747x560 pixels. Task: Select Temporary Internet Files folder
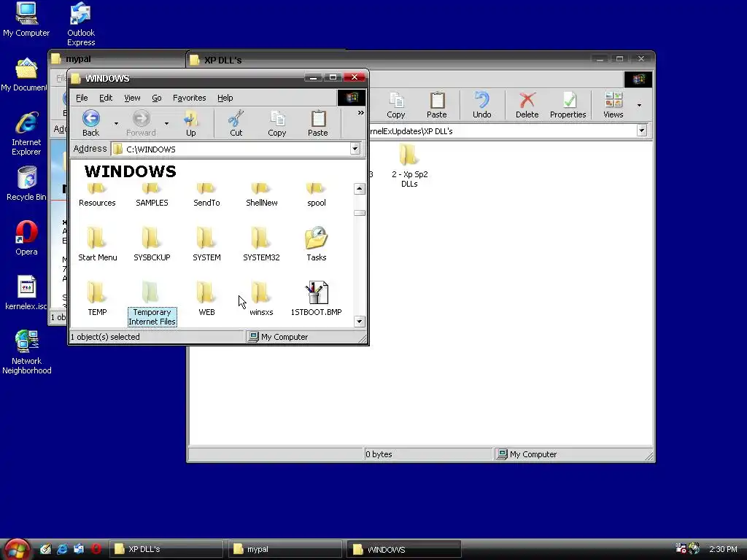pos(152,304)
